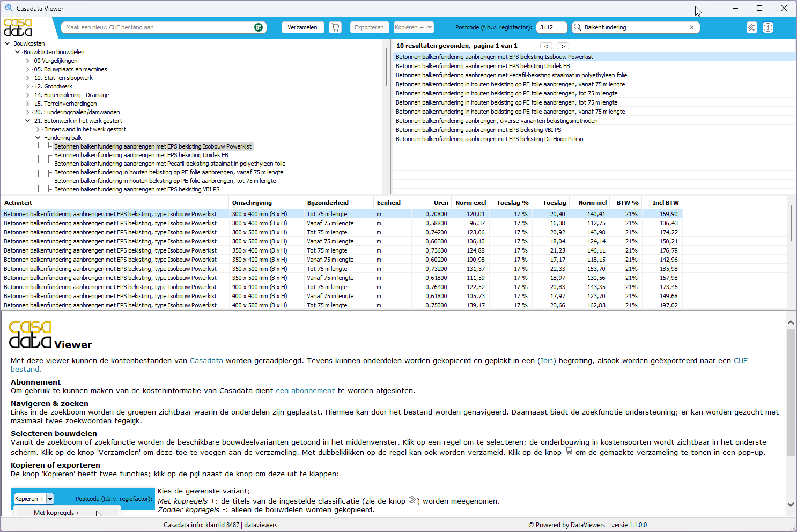Sort by BTW % column header
Viewport: 797px width, 532px height.
627,203
